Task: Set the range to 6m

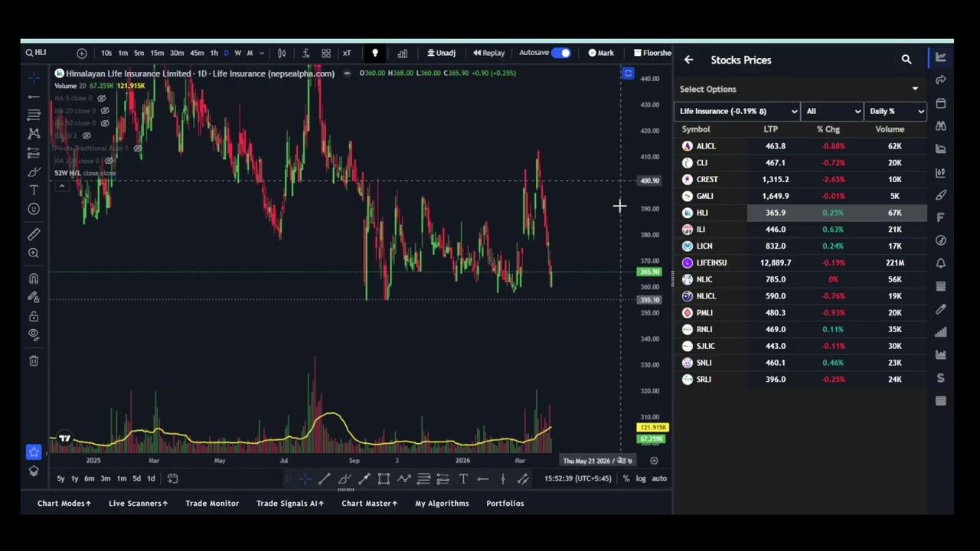Action: [90, 478]
